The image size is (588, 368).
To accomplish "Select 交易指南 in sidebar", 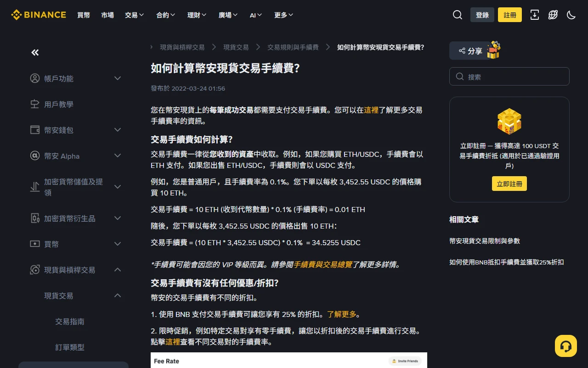I will pyautogui.click(x=70, y=322).
